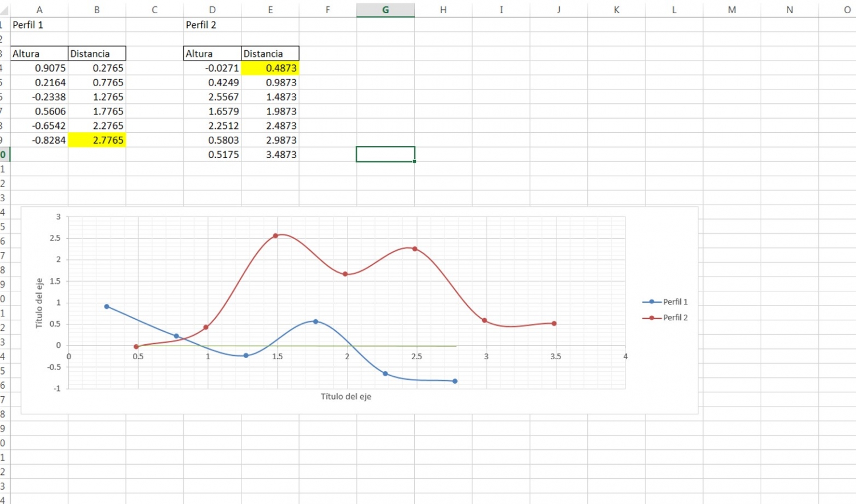Click cell containing -0.2338
Image resolution: width=856 pixels, height=504 pixels.
pos(39,97)
